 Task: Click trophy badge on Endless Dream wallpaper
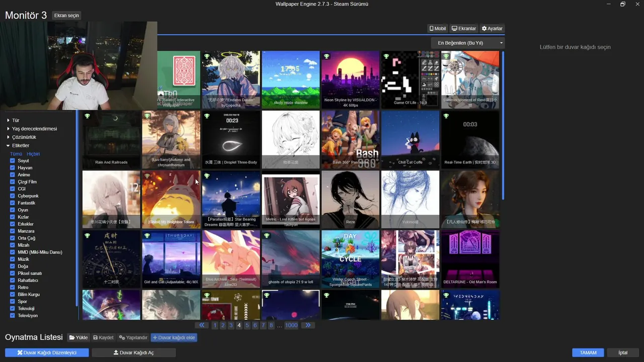click(207, 56)
